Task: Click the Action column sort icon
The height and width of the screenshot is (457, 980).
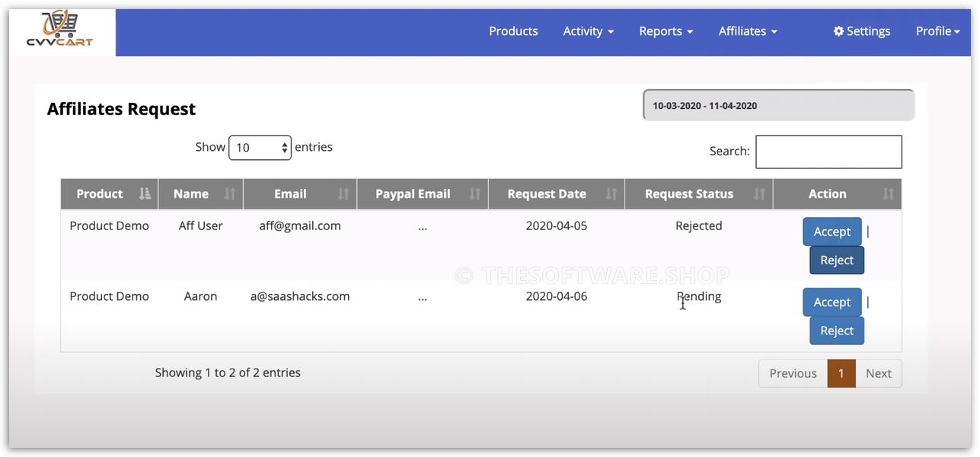Action: point(888,194)
